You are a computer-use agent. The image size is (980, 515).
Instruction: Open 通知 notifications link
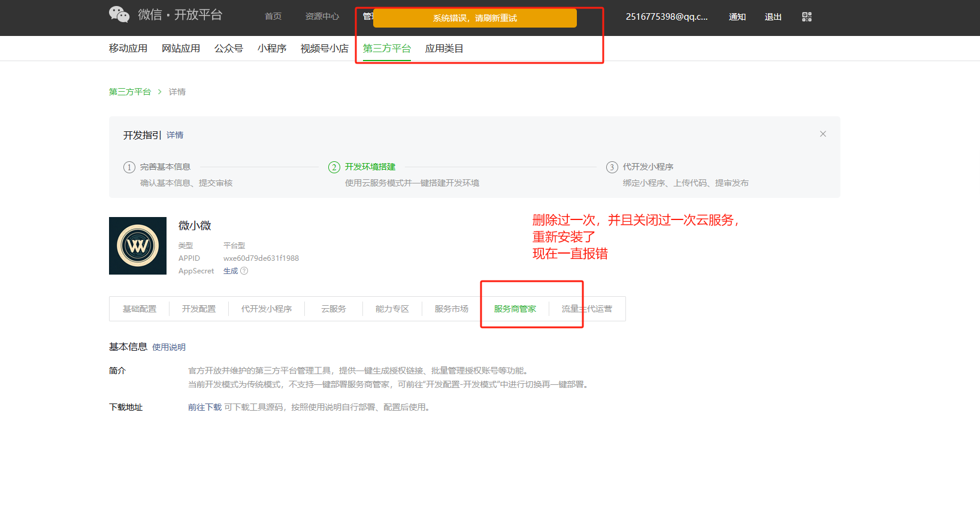pos(737,17)
